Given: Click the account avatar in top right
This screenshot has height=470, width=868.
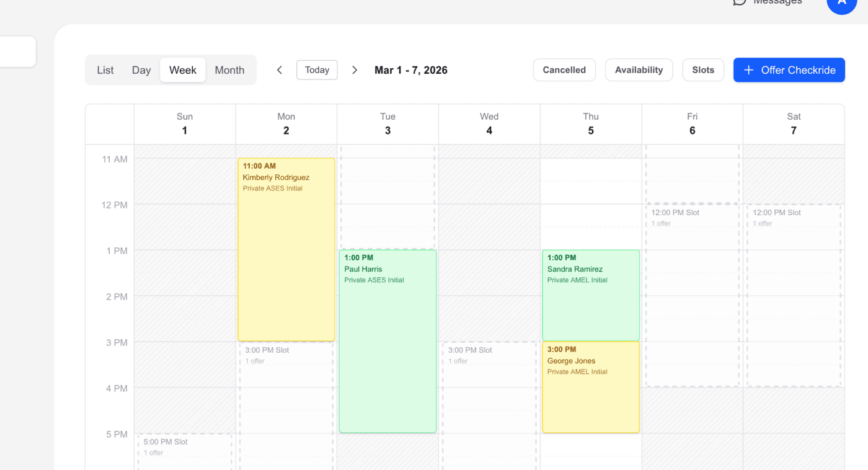Looking at the screenshot, I should 842,5.
